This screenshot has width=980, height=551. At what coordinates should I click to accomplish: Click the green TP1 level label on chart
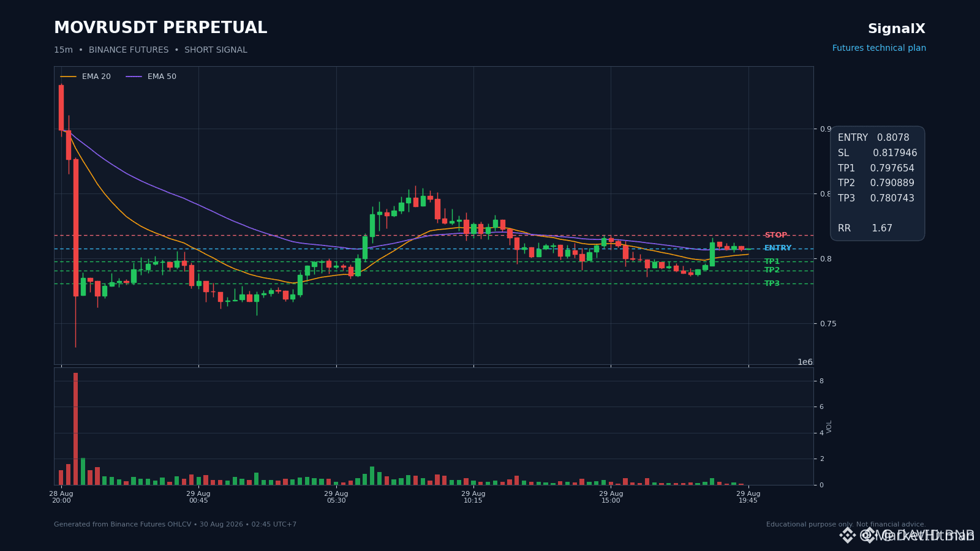772,261
